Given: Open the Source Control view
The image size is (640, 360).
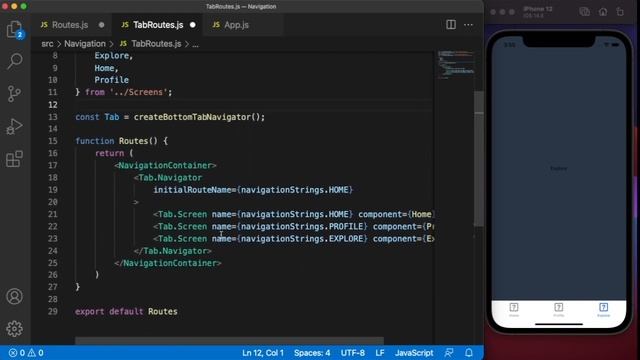Looking at the screenshot, I should (x=15, y=93).
